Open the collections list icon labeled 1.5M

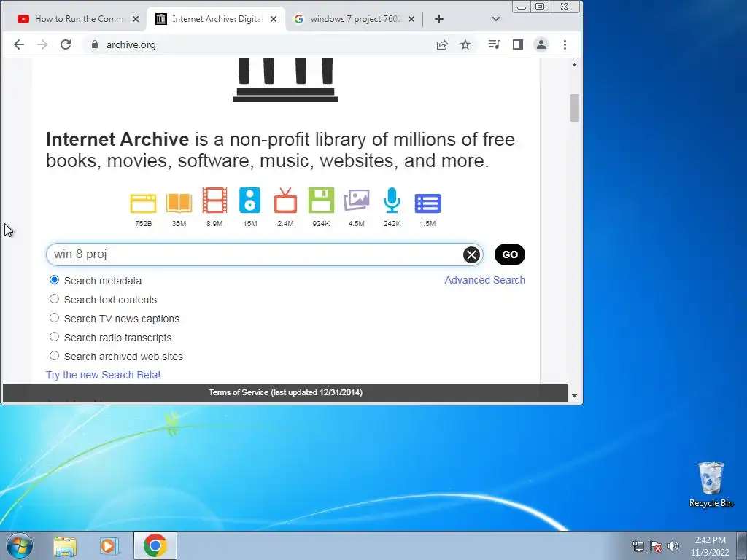[427, 203]
